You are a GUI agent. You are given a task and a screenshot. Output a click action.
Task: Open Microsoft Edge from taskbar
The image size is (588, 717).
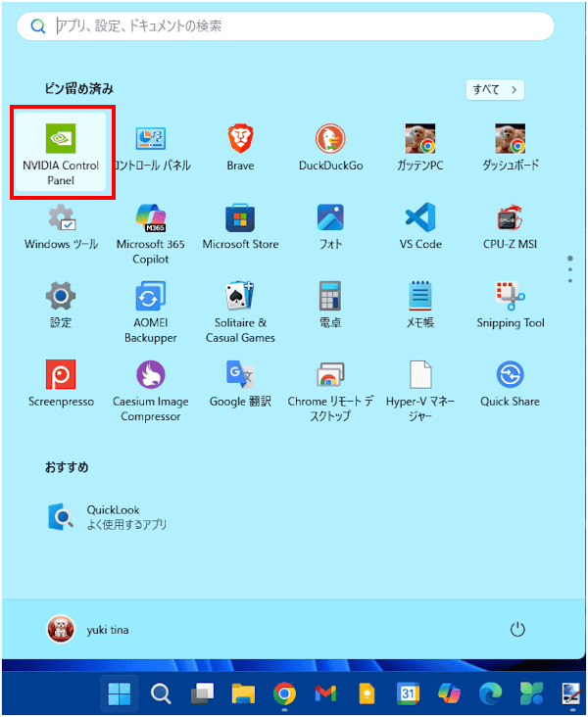click(490, 693)
